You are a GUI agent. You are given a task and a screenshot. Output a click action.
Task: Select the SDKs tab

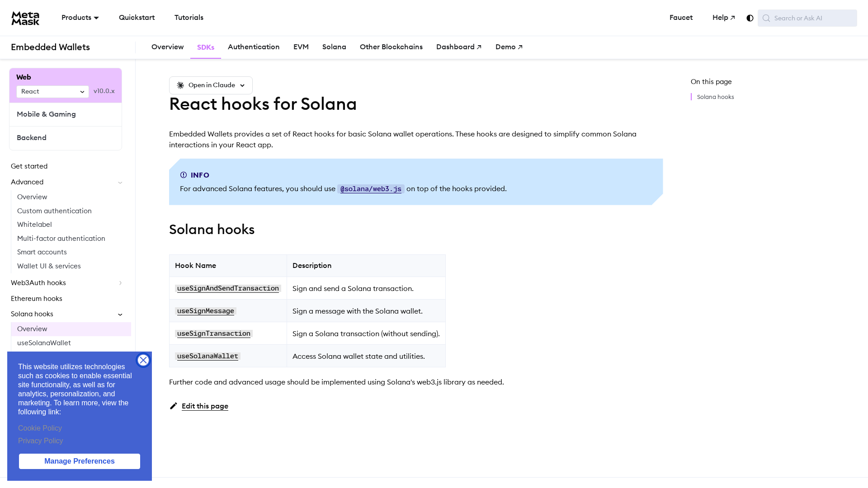click(206, 47)
